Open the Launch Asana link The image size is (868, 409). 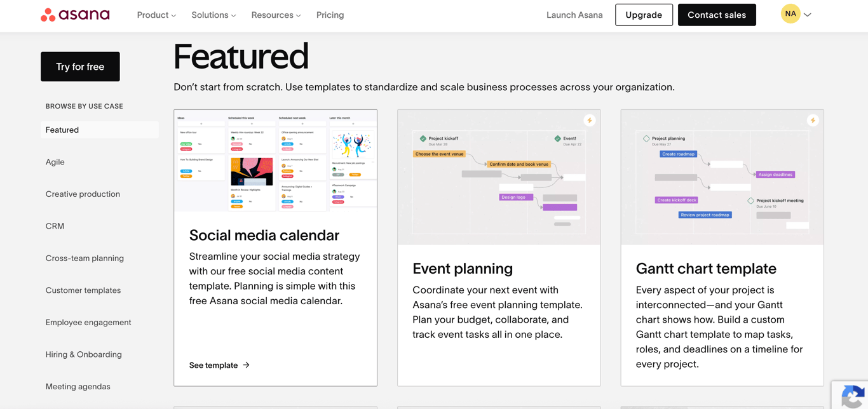pos(574,15)
